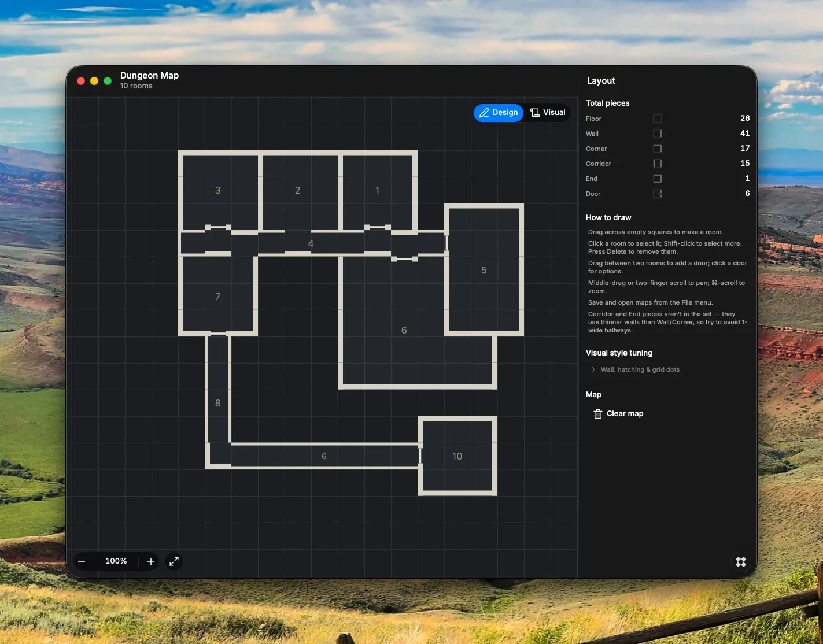Select room 1 on the map

click(377, 190)
